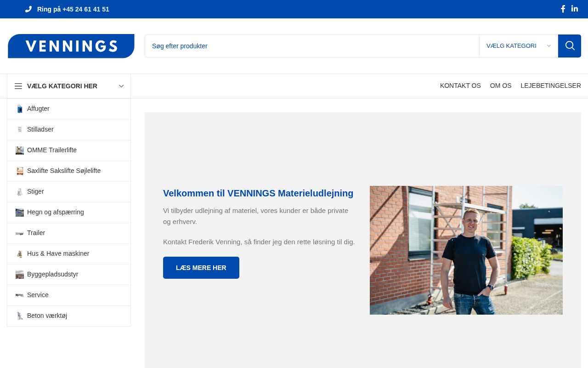Select Beton værktøj category
Screen dimensions: 588x368
click(x=69, y=316)
